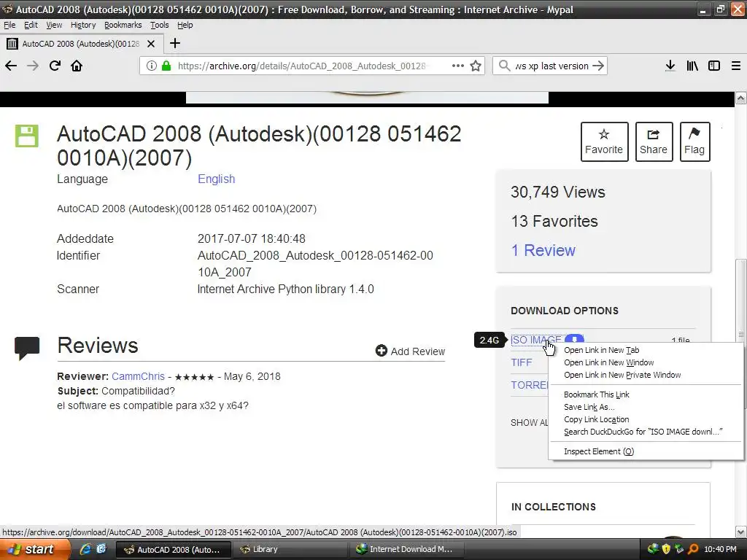This screenshot has height=560, width=747.
Task: Bookmark this page with the star icon
Action: pos(476,66)
